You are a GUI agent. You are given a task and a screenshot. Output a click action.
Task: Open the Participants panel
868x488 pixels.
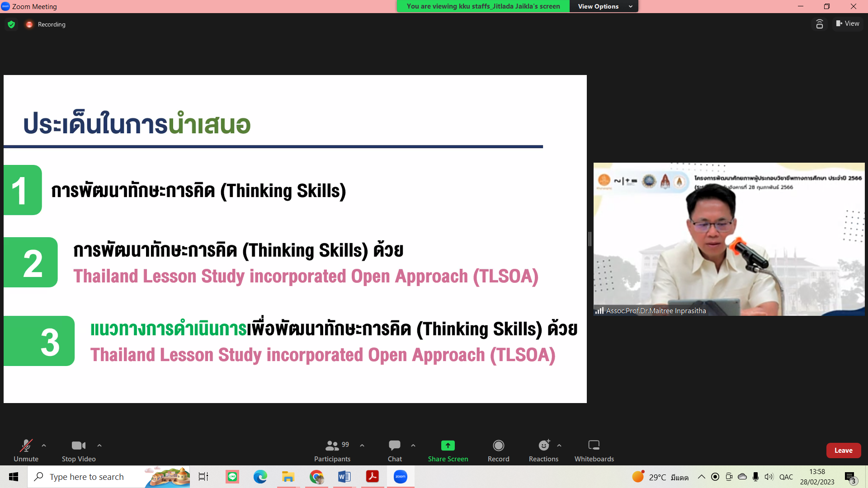pos(332,451)
